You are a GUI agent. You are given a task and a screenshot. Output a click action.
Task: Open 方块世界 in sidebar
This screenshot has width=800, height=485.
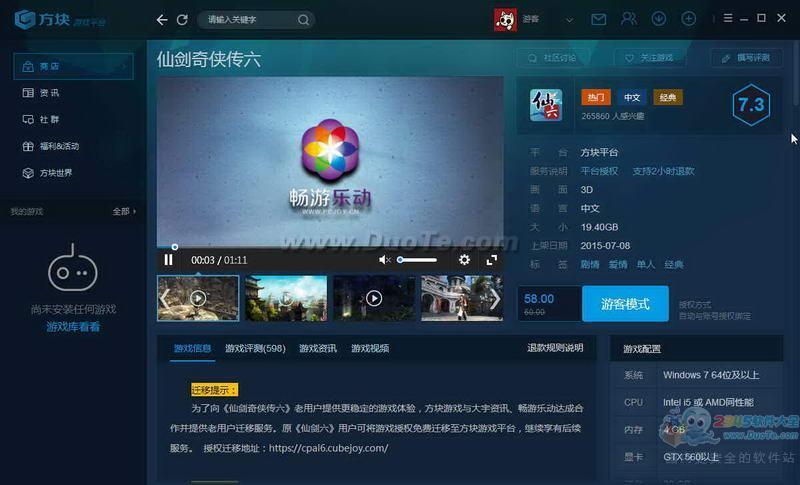tap(47, 173)
